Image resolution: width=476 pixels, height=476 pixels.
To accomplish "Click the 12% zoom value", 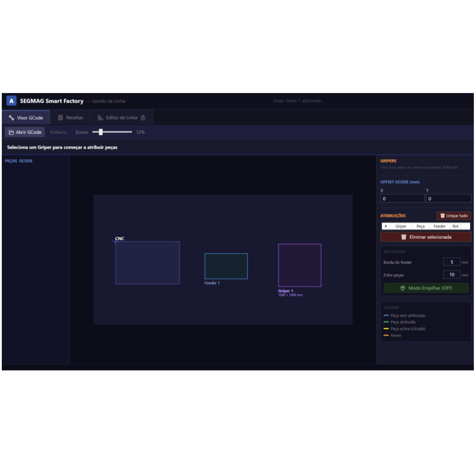I will (x=140, y=132).
